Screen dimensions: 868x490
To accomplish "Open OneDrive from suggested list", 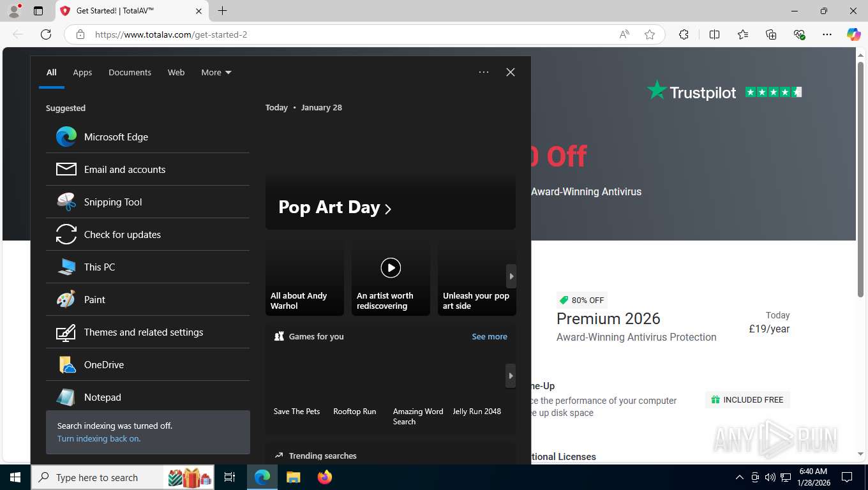I will (x=147, y=364).
